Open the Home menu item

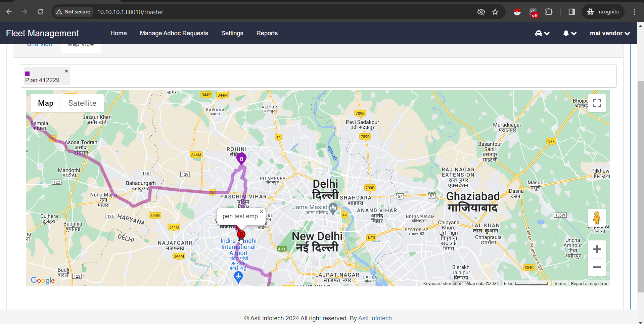[x=119, y=33]
